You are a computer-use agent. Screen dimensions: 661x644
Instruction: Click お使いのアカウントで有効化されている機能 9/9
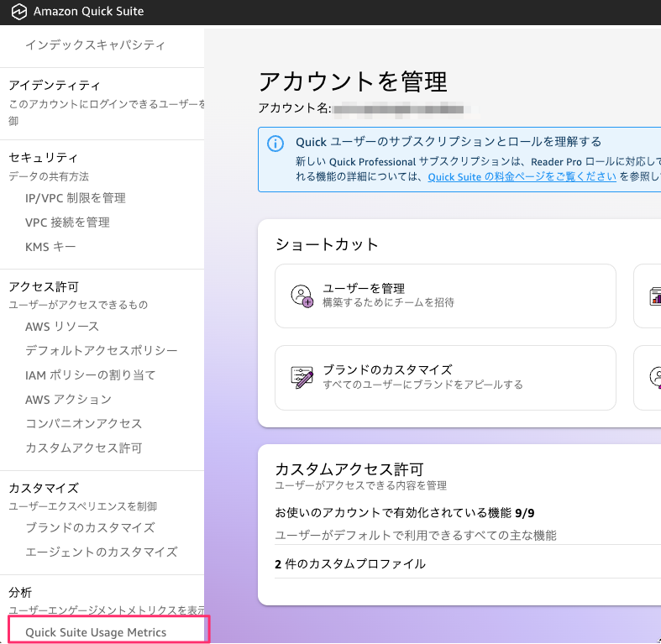405,513
